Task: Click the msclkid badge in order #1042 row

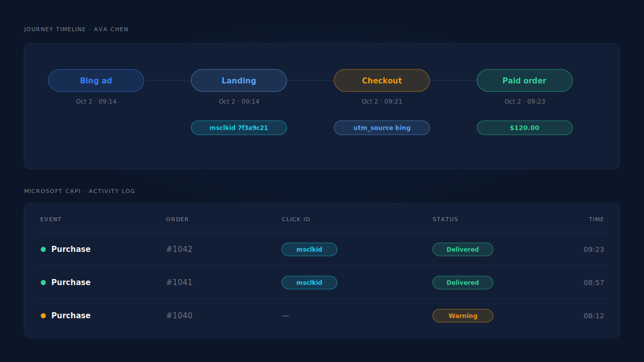Action: (x=309, y=249)
